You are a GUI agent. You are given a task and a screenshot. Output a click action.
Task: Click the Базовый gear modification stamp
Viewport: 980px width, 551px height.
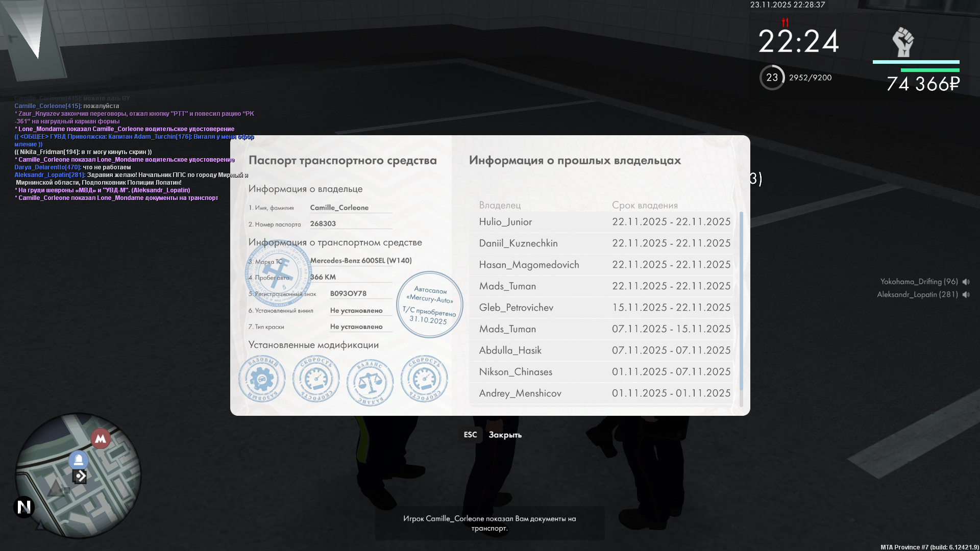point(262,379)
